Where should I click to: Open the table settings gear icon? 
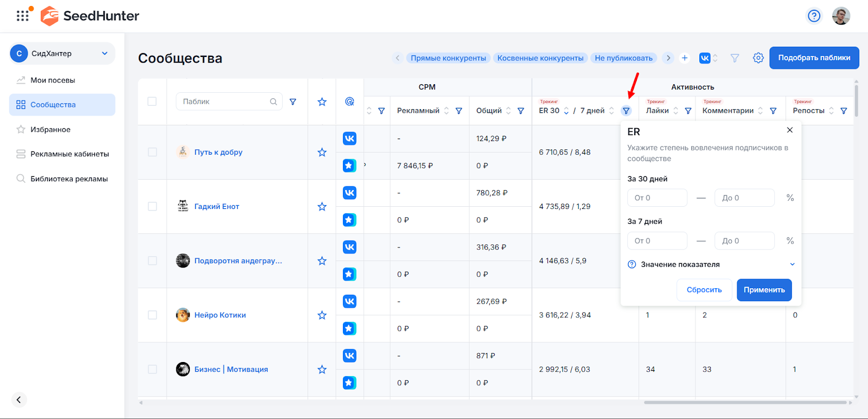pyautogui.click(x=758, y=58)
